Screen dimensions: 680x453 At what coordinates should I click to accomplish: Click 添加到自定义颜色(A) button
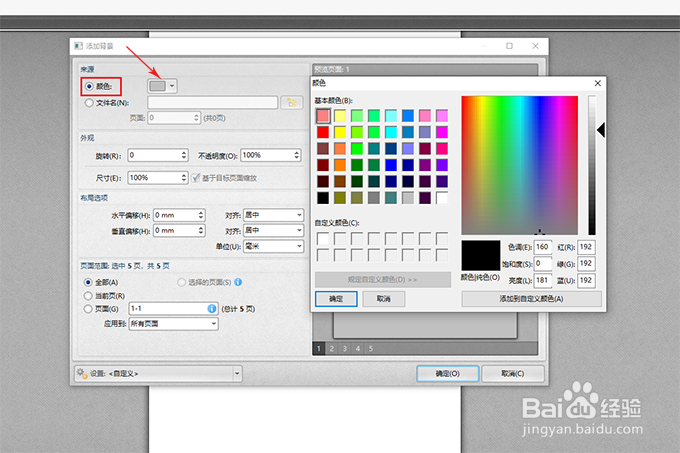pos(531,299)
